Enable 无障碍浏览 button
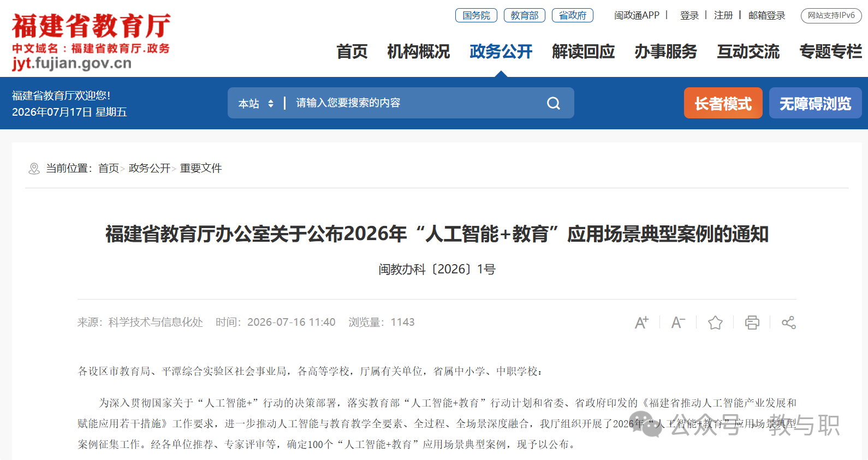This screenshot has height=460, width=868. coord(815,103)
